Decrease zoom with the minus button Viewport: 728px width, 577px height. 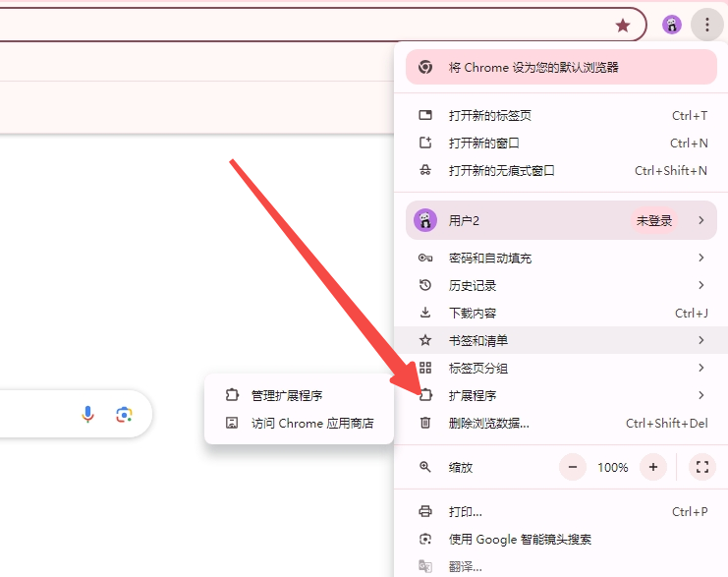point(573,467)
